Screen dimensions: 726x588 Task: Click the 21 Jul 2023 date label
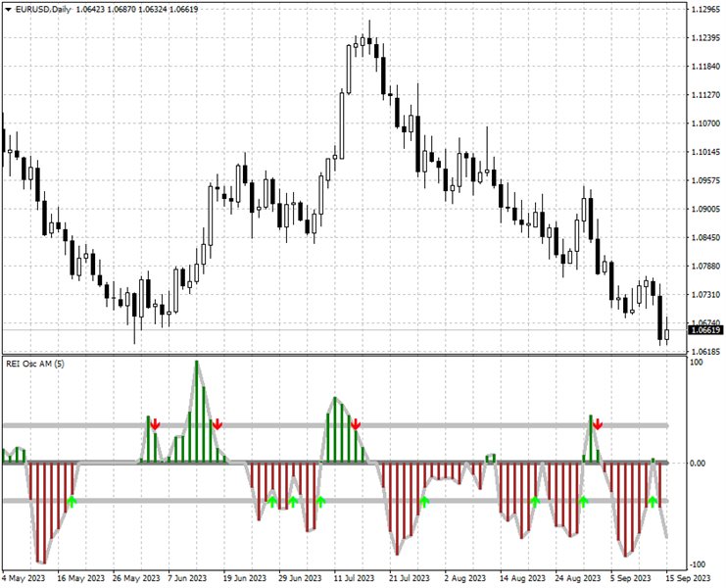(x=410, y=578)
